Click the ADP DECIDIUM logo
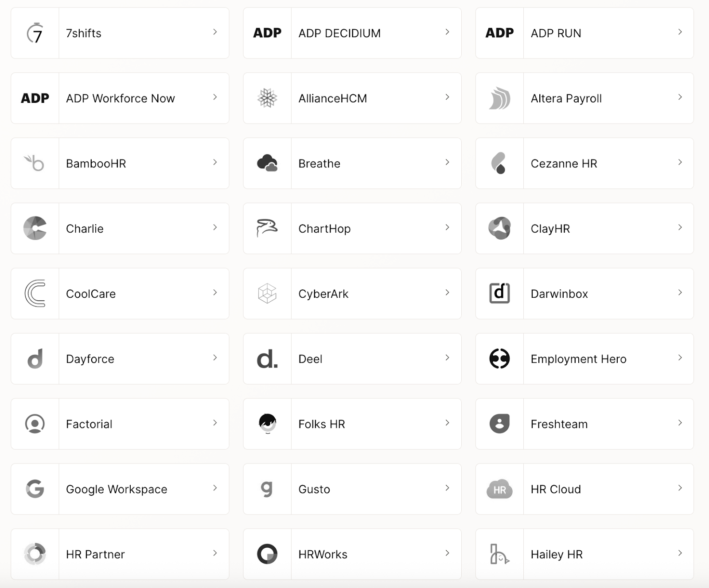Screen dimensions: 709x588 267,33
